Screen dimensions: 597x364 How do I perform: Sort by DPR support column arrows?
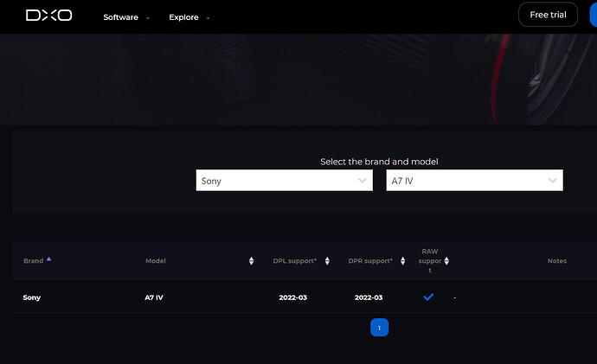point(403,261)
